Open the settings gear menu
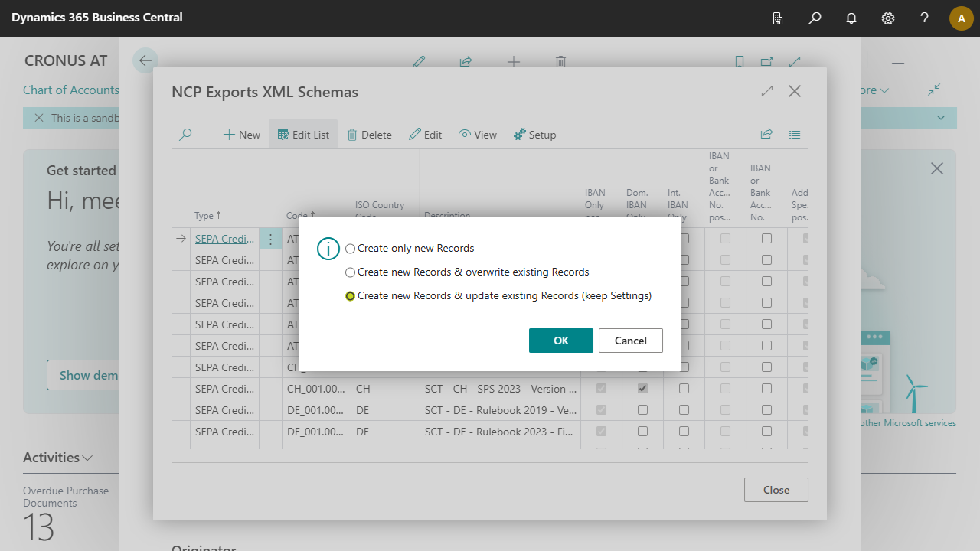 (888, 18)
